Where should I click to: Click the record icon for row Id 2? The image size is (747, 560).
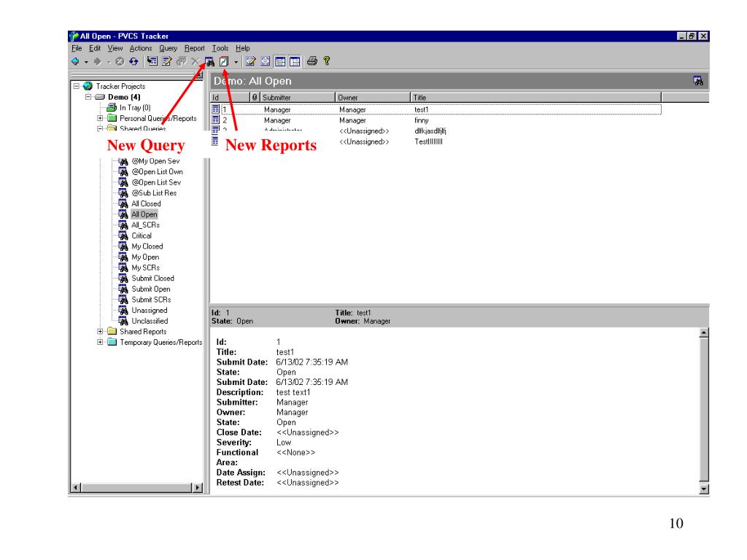[215, 120]
